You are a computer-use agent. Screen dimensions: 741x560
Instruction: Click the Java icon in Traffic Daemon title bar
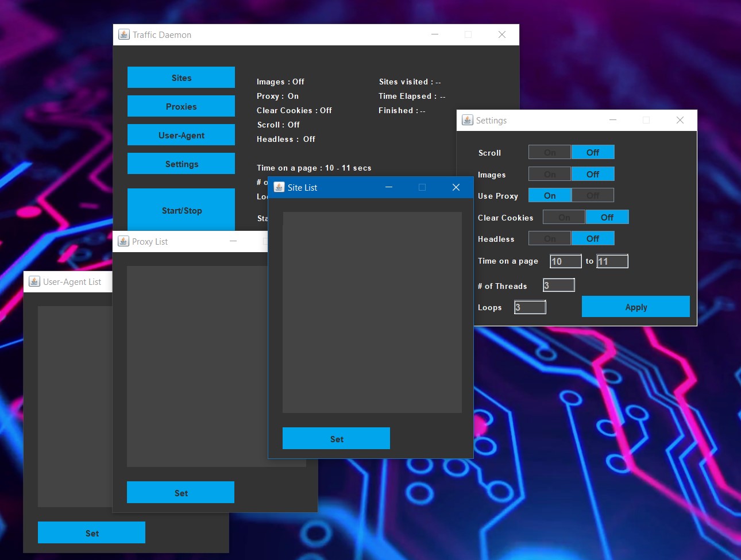(x=124, y=34)
